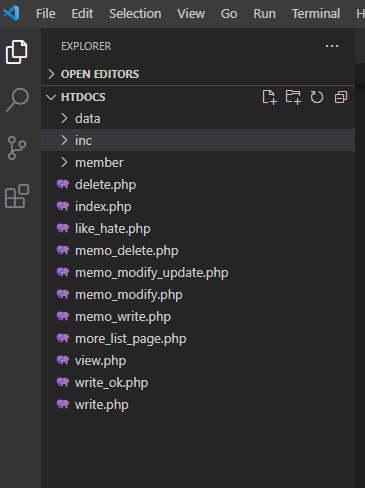Open the File menu
Screen dimensions: 365x488
(x=46, y=14)
